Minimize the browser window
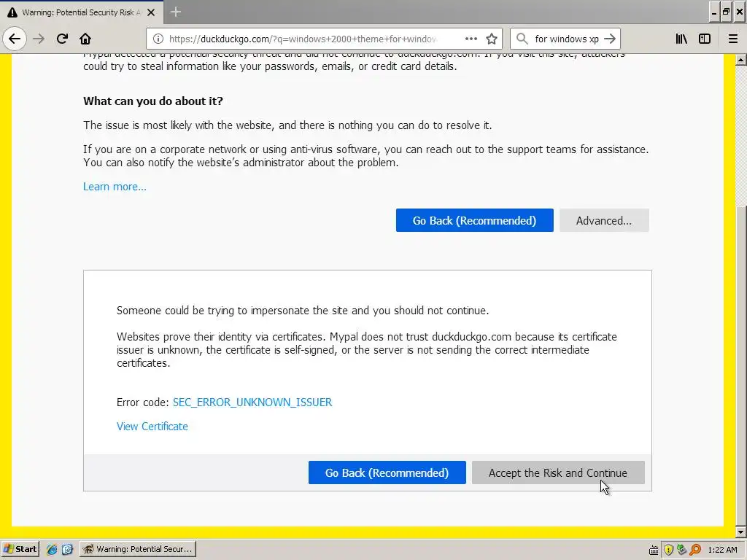 click(x=713, y=12)
